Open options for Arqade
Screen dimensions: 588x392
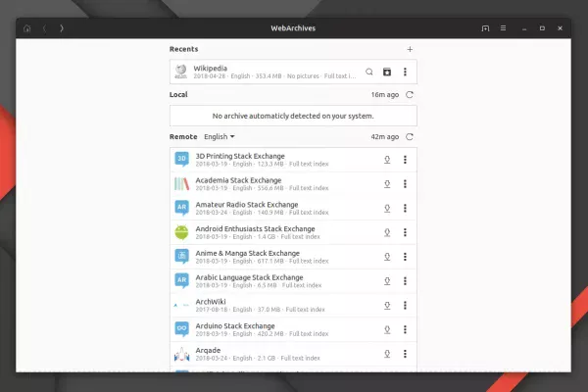tap(405, 354)
